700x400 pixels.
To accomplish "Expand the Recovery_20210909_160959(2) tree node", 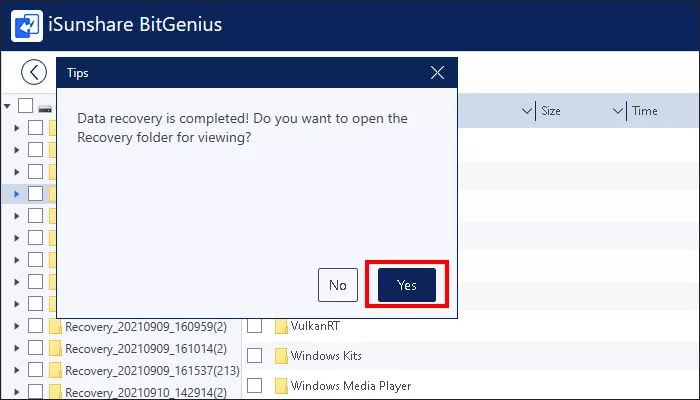I will pos(17,326).
